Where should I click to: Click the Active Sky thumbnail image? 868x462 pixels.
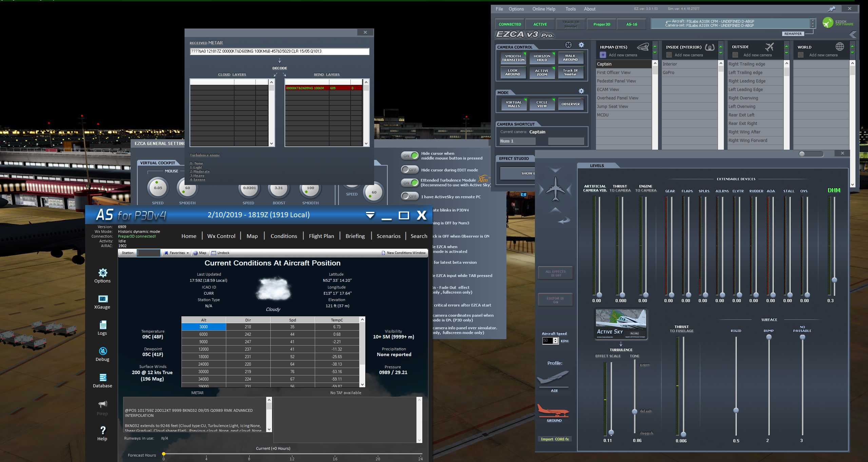click(x=621, y=324)
